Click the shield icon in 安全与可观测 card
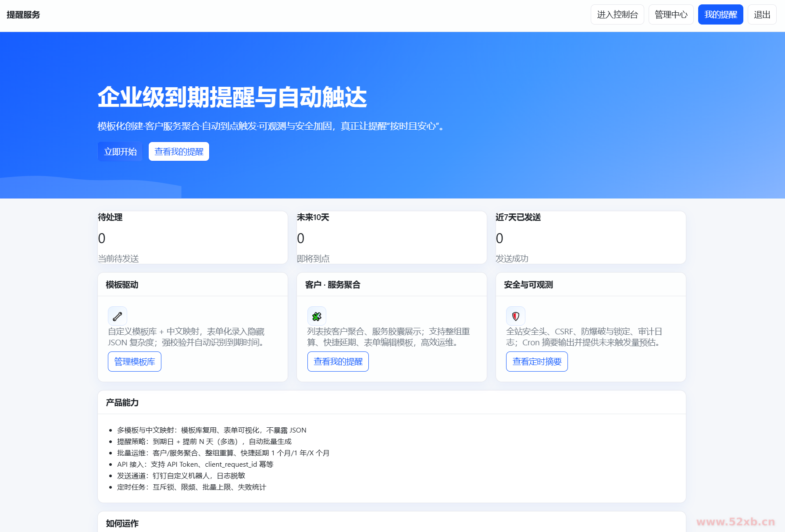785x532 pixels. coord(515,316)
